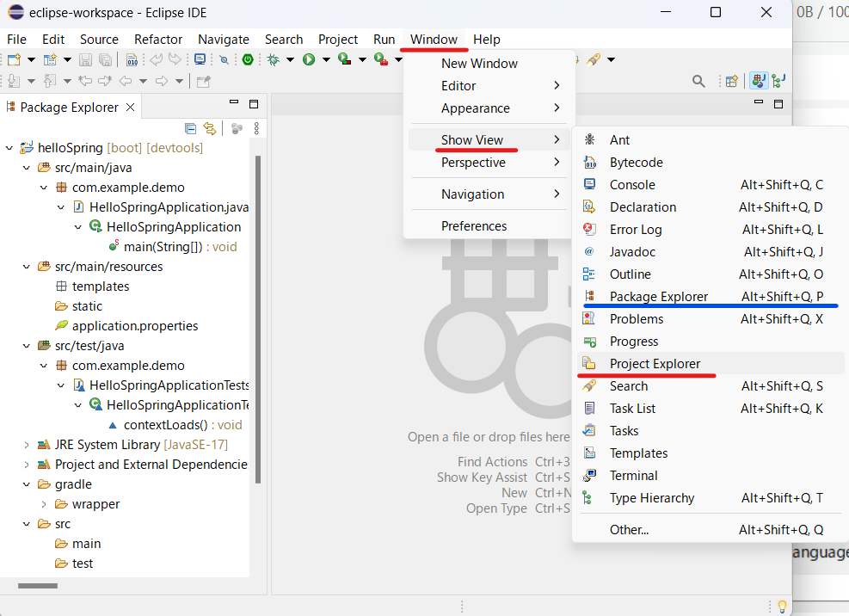Collapse the src/main/java tree node
This screenshot has width=849, height=616.
pyautogui.click(x=26, y=167)
